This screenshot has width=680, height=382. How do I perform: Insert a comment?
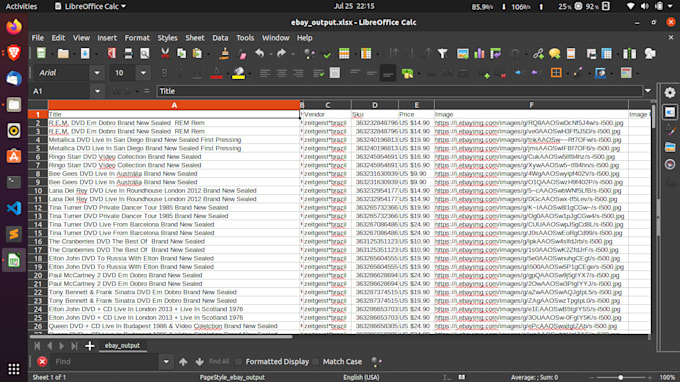pos(555,53)
